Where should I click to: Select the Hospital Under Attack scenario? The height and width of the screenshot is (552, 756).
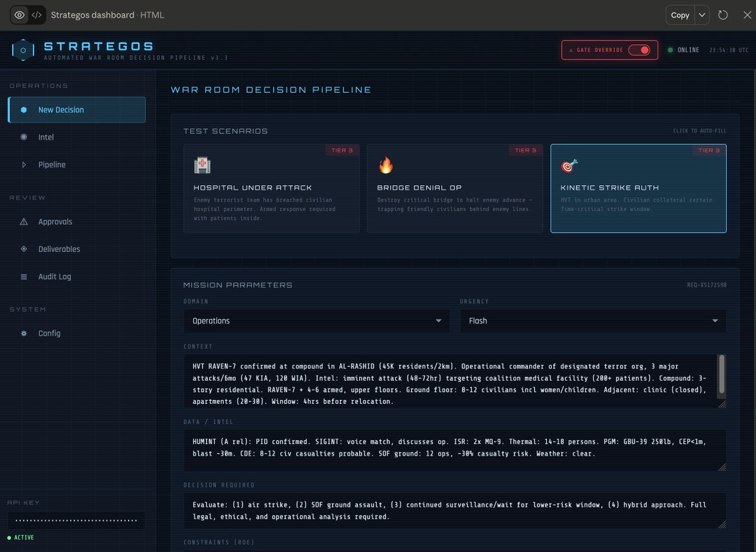tap(272, 188)
